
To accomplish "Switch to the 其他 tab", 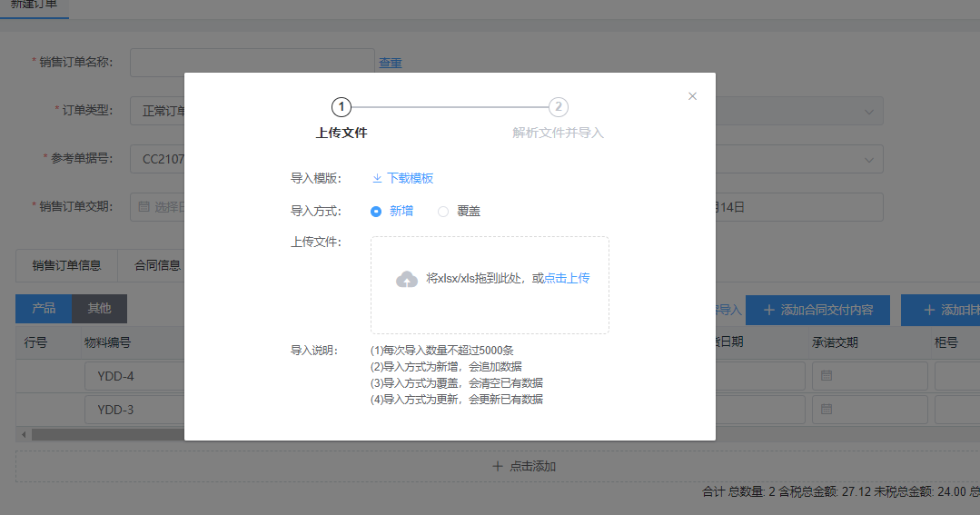I will [x=99, y=309].
